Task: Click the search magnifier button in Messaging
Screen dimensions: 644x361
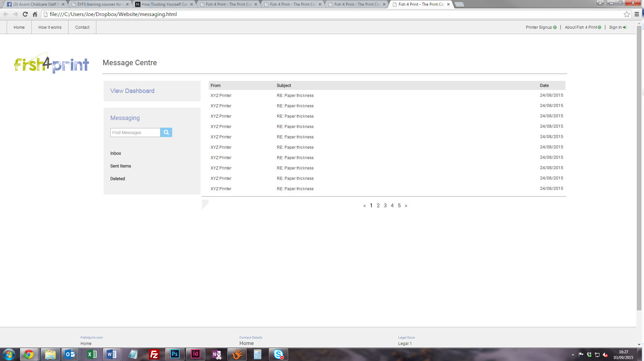Action: click(x=166, y=132)
